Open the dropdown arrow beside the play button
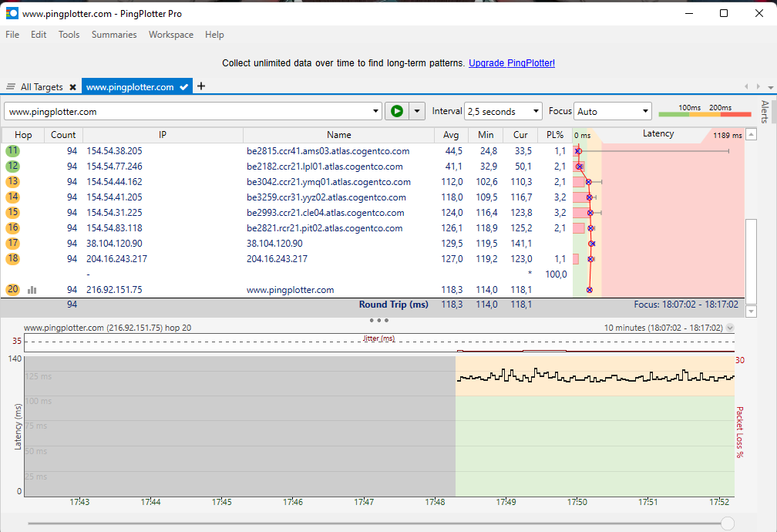The width and height of the screenshot is (777, 532). (417, 111)
